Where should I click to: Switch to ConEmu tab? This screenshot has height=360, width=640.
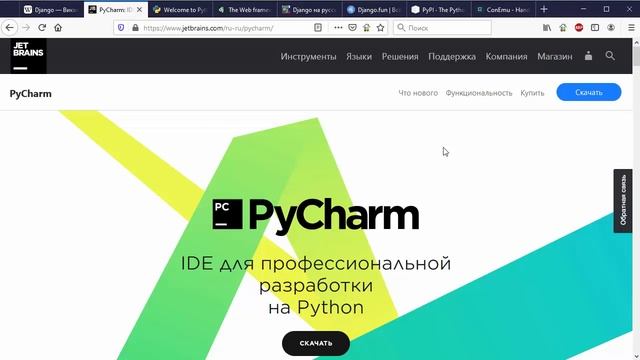(502, 9)
